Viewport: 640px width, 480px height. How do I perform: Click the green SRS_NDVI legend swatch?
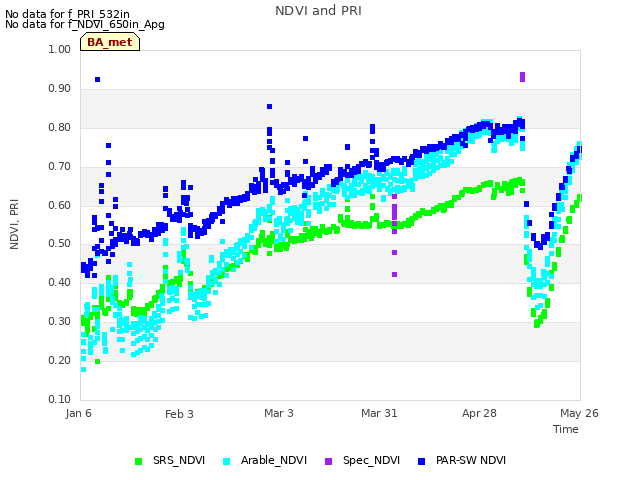(138, 461)
